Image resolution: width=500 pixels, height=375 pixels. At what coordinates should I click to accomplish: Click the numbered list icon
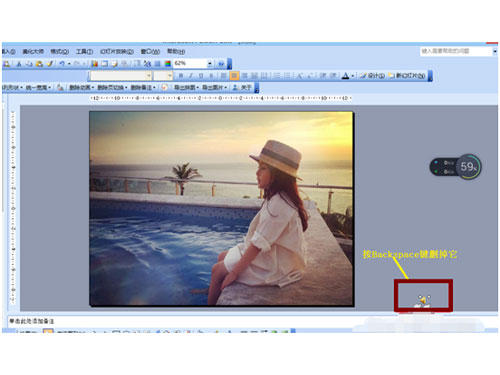coord(277,76)
